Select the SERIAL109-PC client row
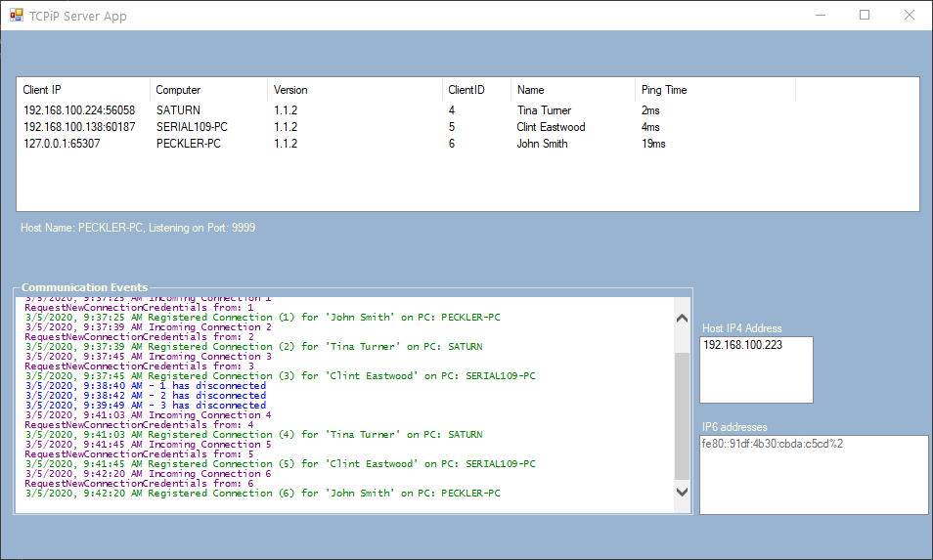Screen dimensions: 933x560 pyautogui.click(x=192, y=127)
